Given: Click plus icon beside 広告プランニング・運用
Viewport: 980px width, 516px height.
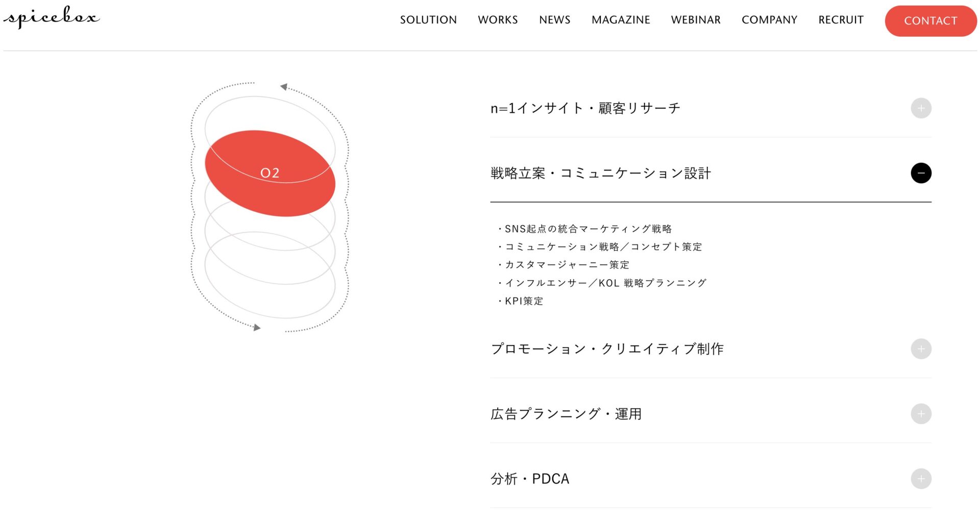Looking at the screenshot, I should [921, 413].
